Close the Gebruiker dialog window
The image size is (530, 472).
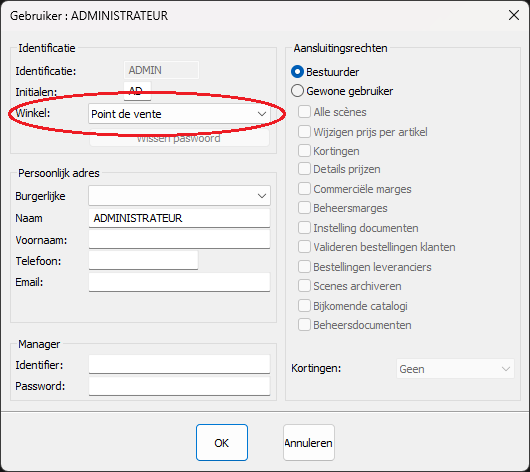coord(514,15)
